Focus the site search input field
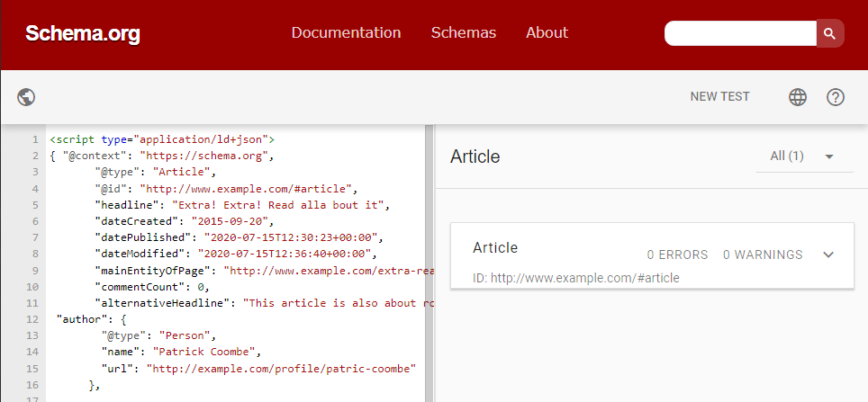The width and height of the screenshot is (868, 402). [740, 33]
